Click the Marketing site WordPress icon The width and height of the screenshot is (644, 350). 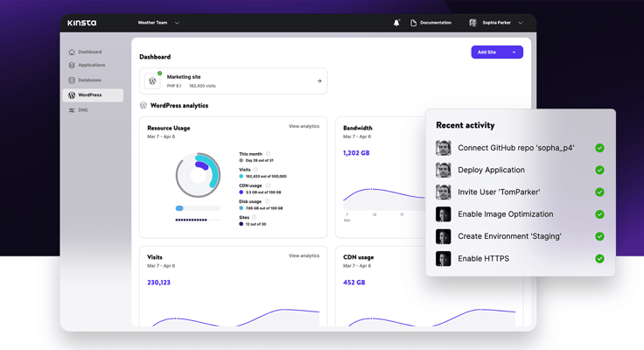pos(152,80)
